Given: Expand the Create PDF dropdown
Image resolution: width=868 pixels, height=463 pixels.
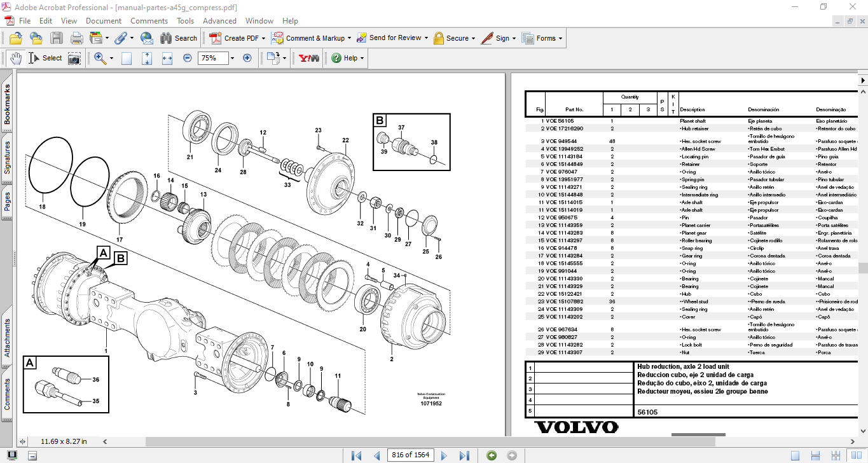Looking at the screenshot, I should [263, 38].
